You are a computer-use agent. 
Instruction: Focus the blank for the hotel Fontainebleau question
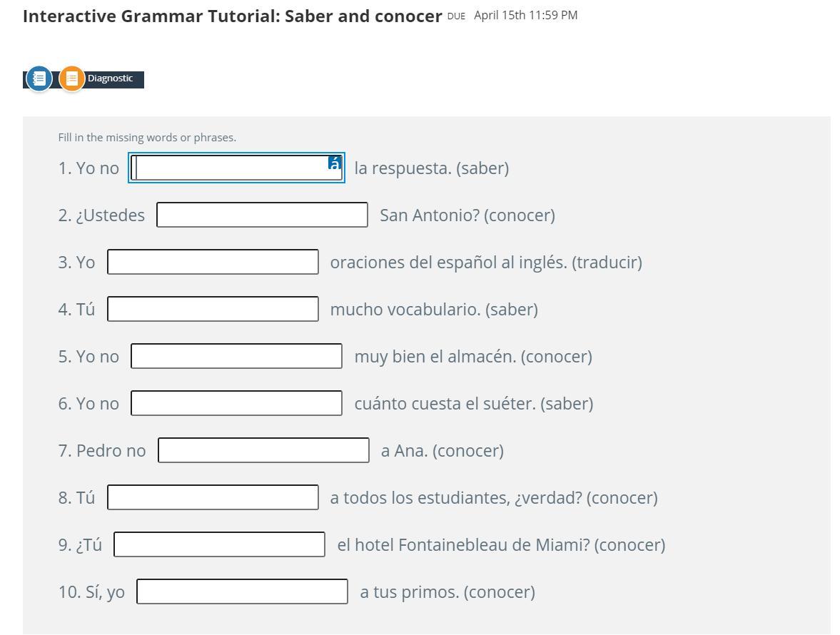pyautogui.click(x=219, y=545)
